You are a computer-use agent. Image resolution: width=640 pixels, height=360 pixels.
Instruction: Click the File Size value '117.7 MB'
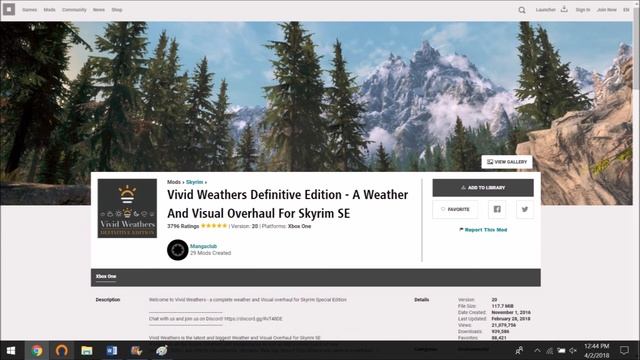pos(502,306)
